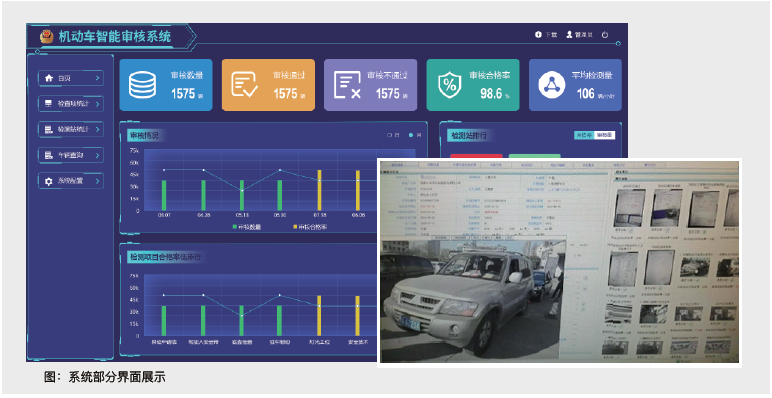Toggle the yellow 审核合格率 legend entry
Image resolution: width=772 pixels, height=398 pixels.
[x=311, y=227]
